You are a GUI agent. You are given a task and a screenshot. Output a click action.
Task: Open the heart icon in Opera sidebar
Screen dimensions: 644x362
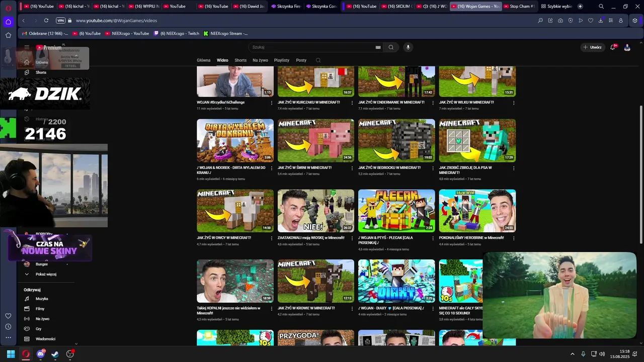[x=9, y=316]
